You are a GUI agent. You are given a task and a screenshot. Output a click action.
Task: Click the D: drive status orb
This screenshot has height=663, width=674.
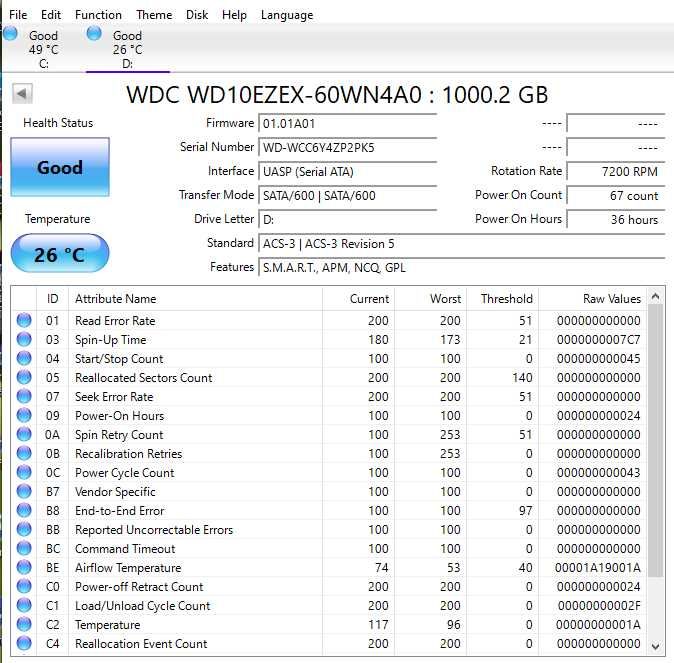tap(94, 34)
